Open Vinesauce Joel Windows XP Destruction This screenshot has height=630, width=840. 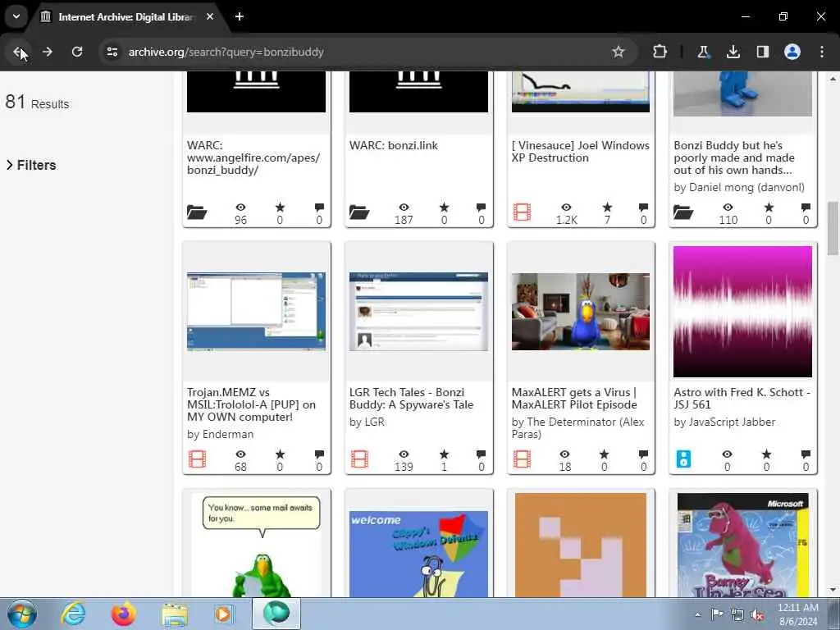(580, 152)
